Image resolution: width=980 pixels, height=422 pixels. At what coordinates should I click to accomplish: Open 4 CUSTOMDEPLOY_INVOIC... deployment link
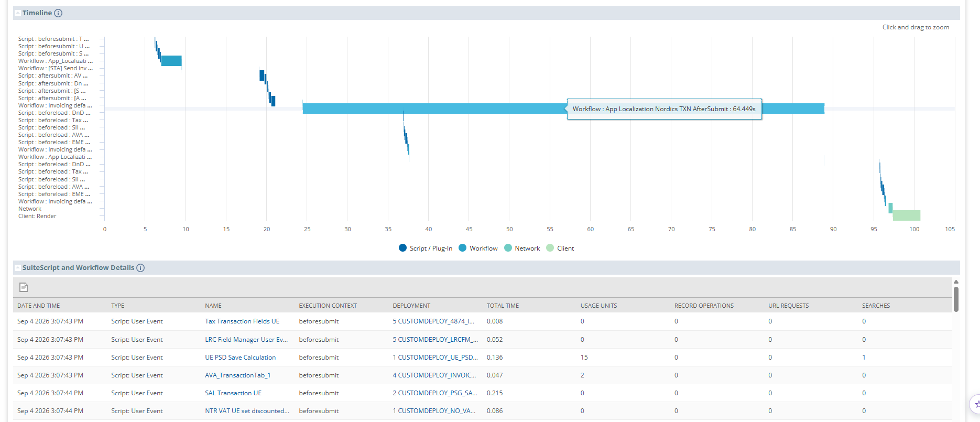[x=434, y=375]
